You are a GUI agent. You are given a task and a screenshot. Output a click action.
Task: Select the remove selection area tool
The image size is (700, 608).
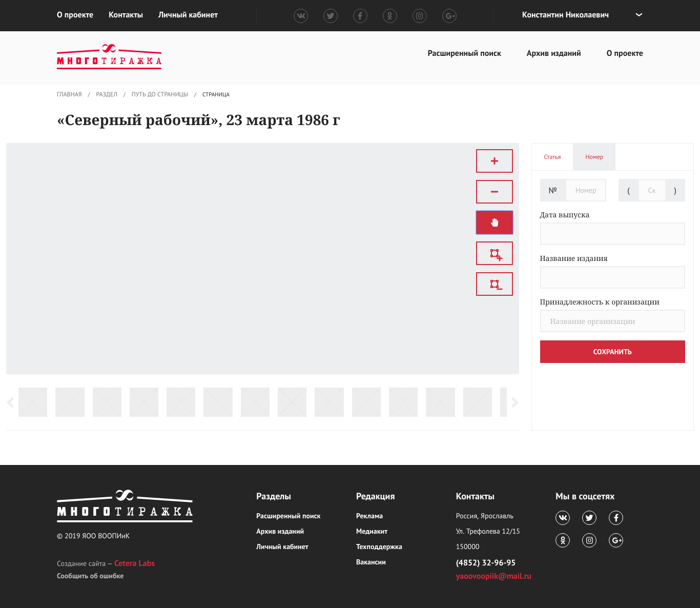tap(494, 283)
